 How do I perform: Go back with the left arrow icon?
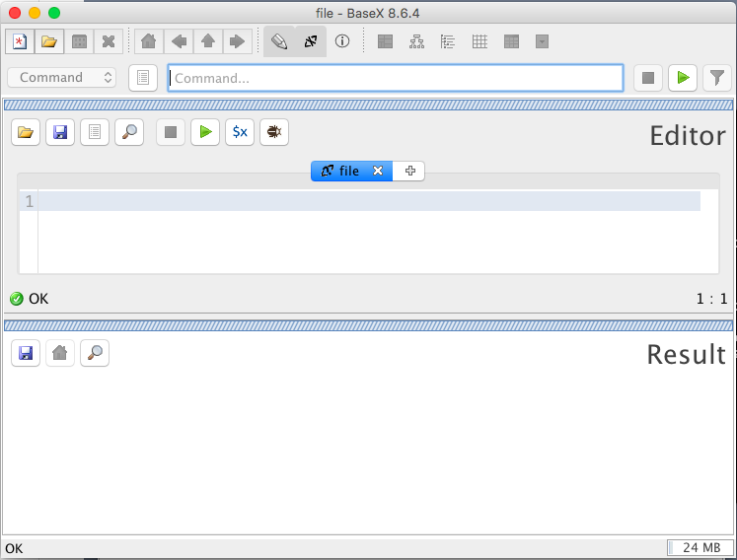point(179,41)
